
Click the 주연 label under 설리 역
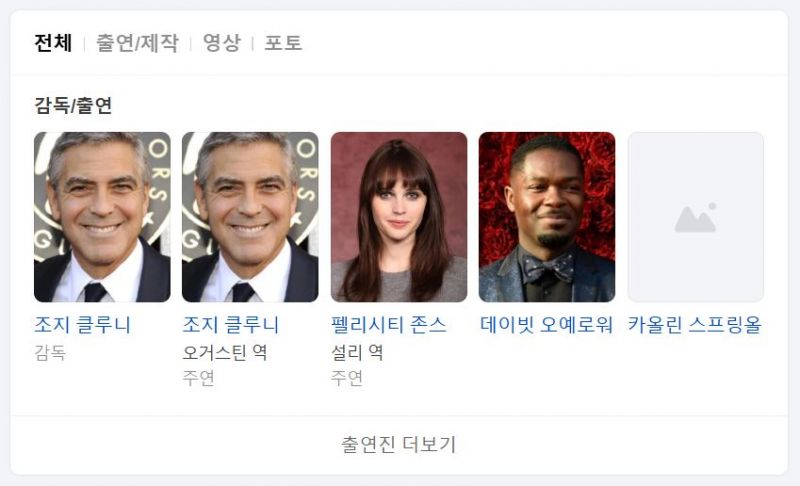coord(347,378)
